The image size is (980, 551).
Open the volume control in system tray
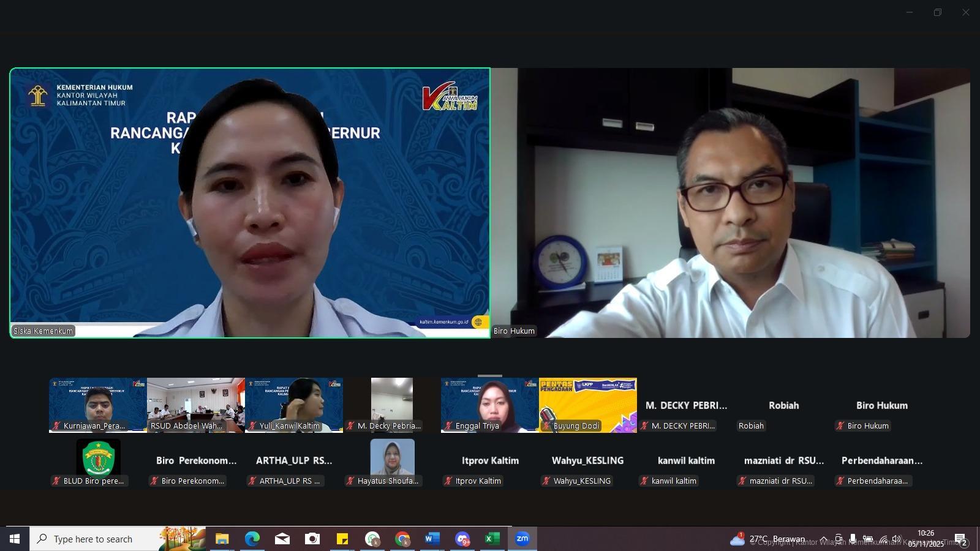[897, 539]
